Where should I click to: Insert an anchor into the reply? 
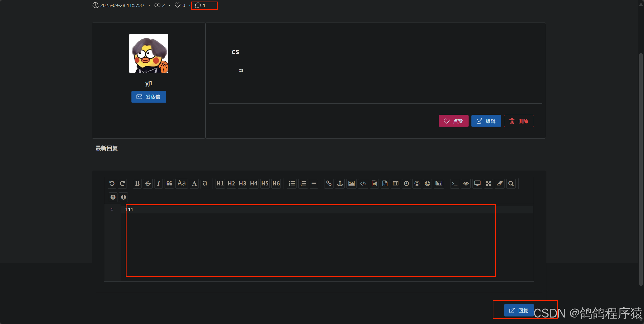tap(340, 184)
